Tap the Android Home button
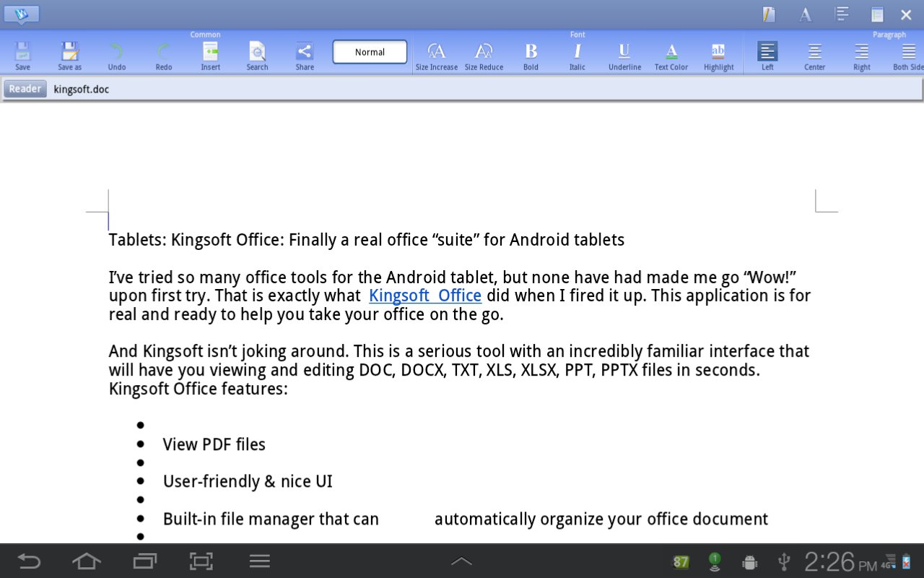 tap(86, 561)
